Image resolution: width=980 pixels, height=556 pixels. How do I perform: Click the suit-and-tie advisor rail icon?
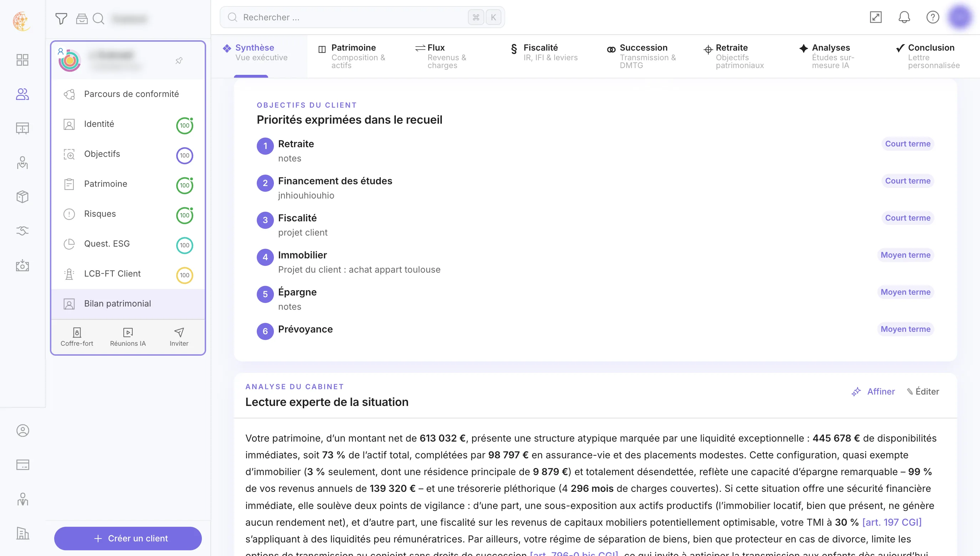pyautogui.click(x=22, y=499)
